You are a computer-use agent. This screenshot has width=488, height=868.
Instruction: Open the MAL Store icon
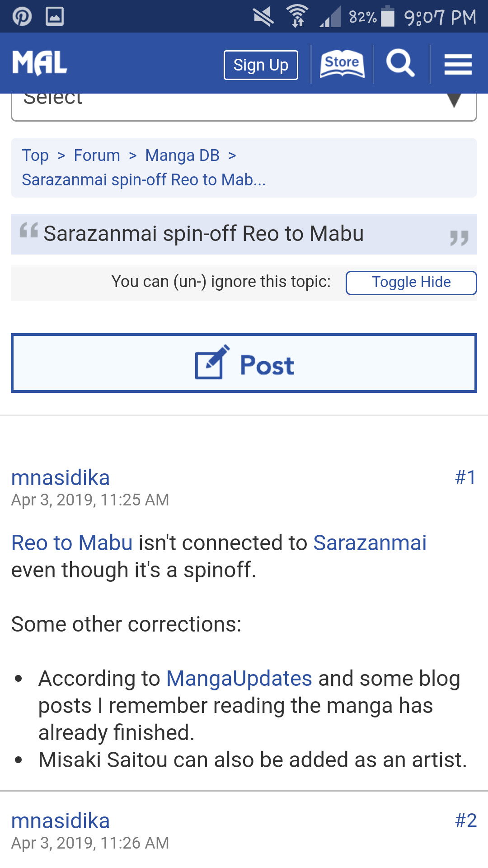[x=342, y=64]
